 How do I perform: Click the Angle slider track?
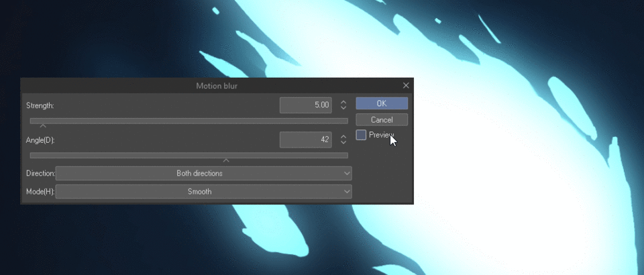[x=189, y=155]
